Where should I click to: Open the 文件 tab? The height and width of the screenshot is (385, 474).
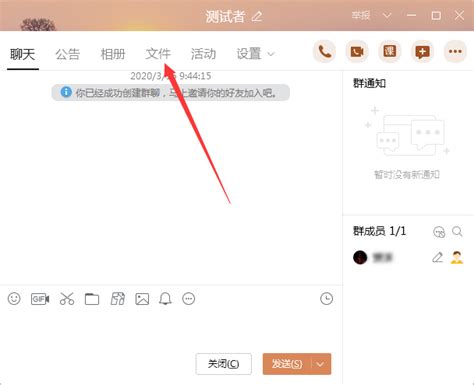(158, 54)
